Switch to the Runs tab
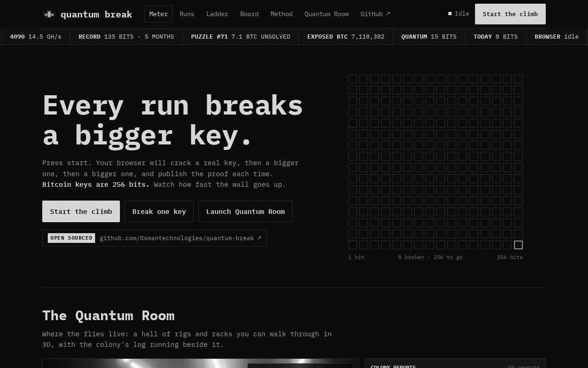This screenshot has width=588, height=368. (x=187, y=14)
